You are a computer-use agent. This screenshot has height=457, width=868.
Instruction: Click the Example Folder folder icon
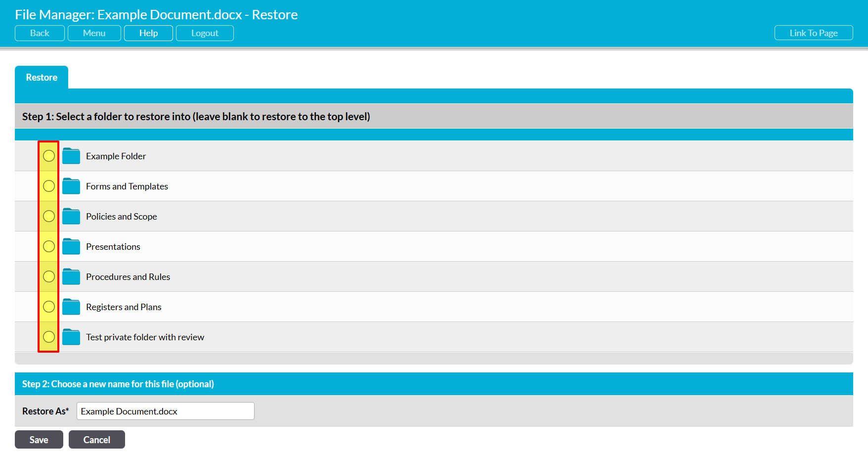coord(71,156)
